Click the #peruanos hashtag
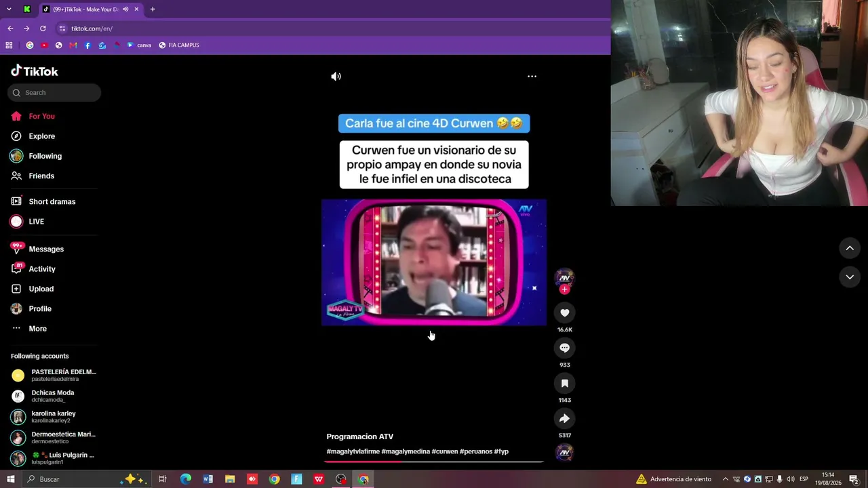 pyautogui.click(x=476, y=451)
